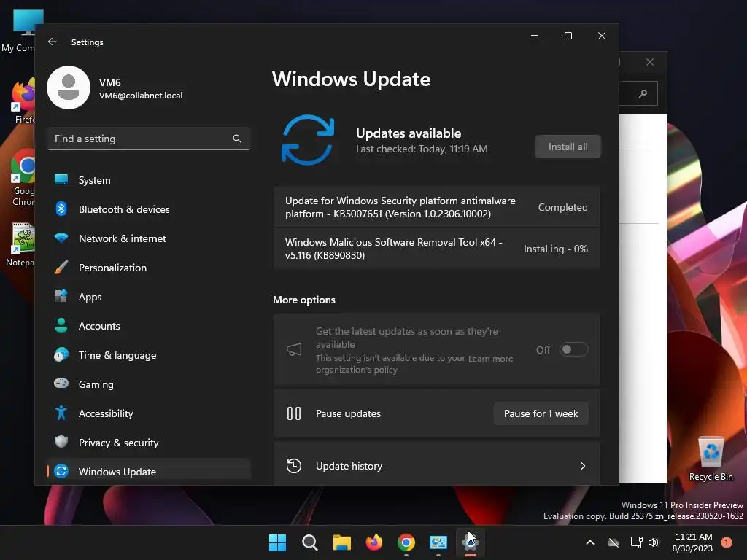Click Pause for 1 week button
This screenshot has width=747, height=560.
[541, 413]
